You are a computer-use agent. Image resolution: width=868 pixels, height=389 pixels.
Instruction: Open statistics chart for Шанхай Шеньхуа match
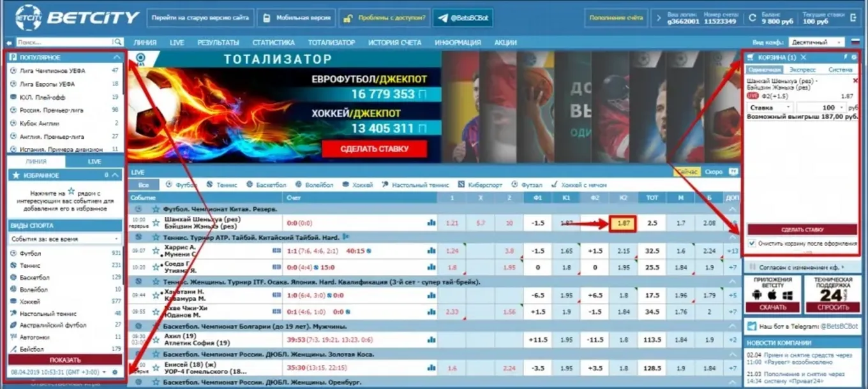pos(431,223)
